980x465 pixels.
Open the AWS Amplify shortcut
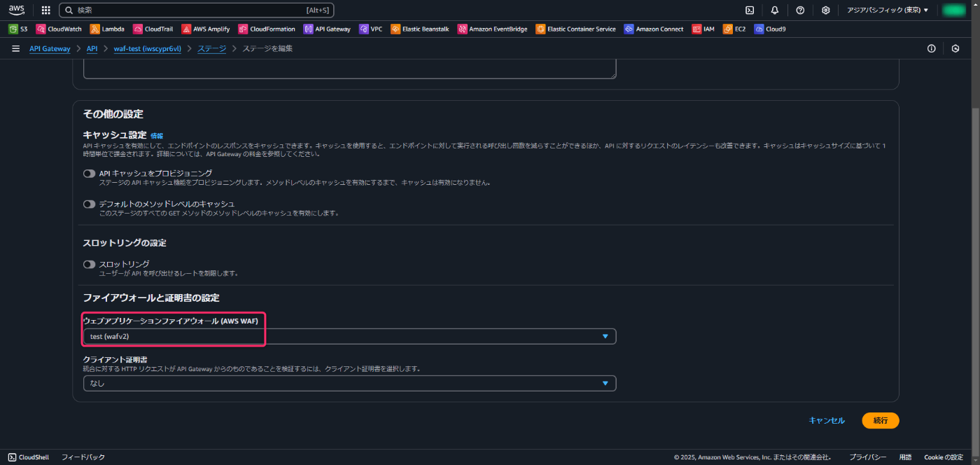coord(206,29)
